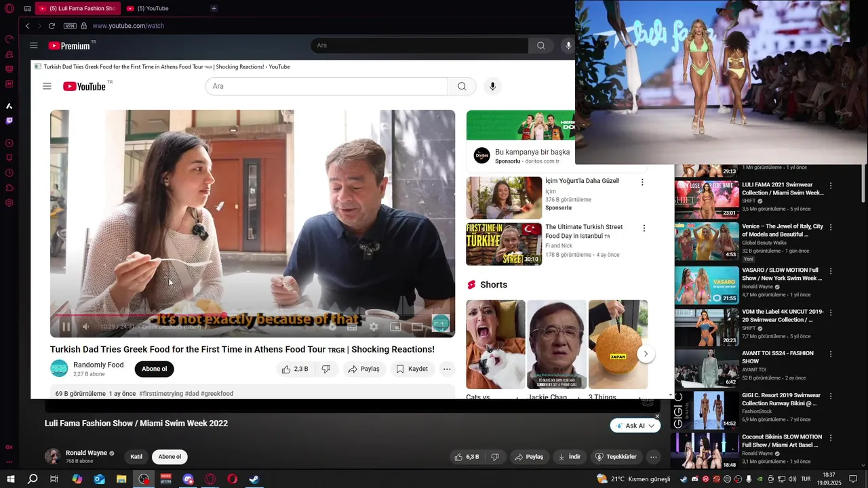Open Opera GX main menu logo
Screen dimensions: 868x488
coord(9,8)
